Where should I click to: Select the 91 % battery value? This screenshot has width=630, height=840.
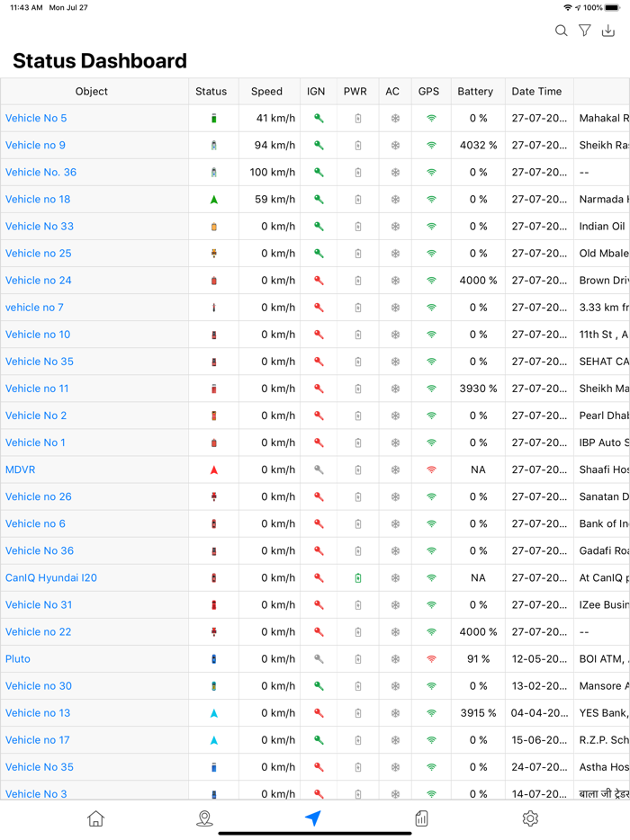coord(478,659)
